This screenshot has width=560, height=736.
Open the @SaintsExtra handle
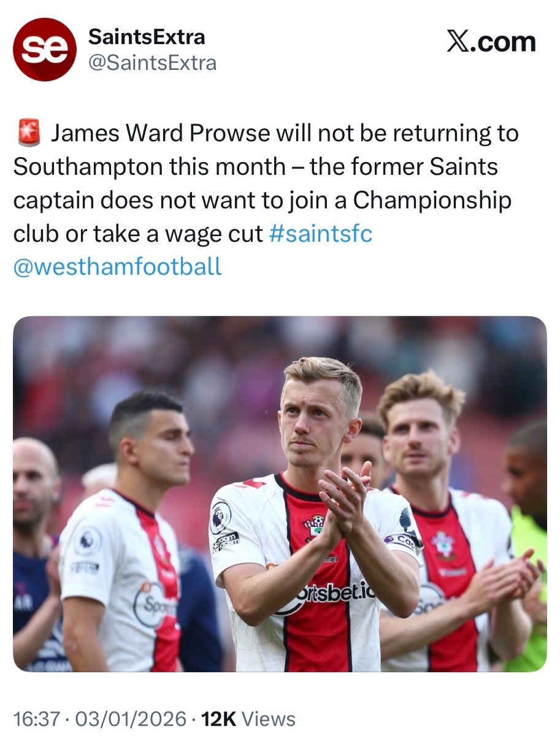click(153, 63)
